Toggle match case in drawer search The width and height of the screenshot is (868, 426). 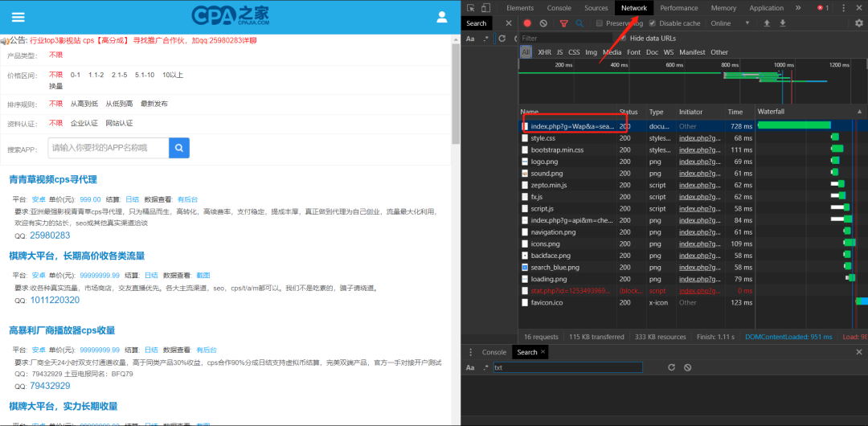(470, 367)
